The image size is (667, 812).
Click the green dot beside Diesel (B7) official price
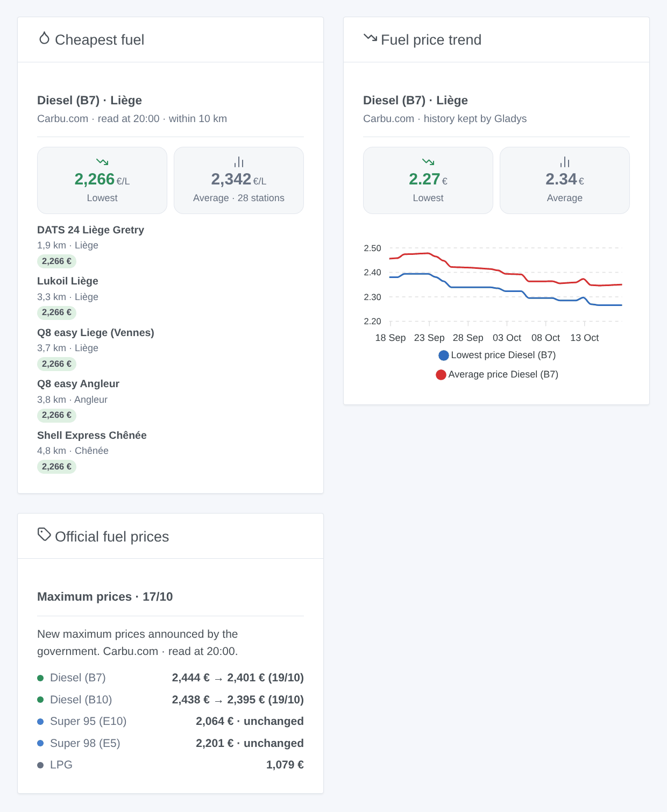40,678
